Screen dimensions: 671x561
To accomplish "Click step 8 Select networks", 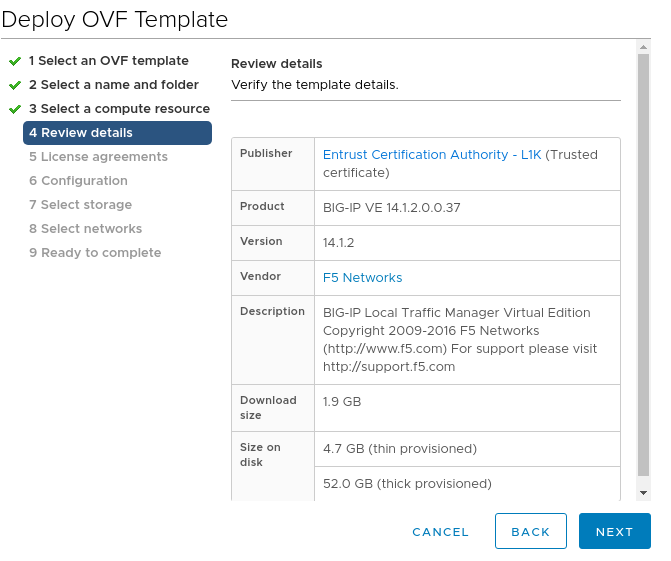I will coord(86,229).
